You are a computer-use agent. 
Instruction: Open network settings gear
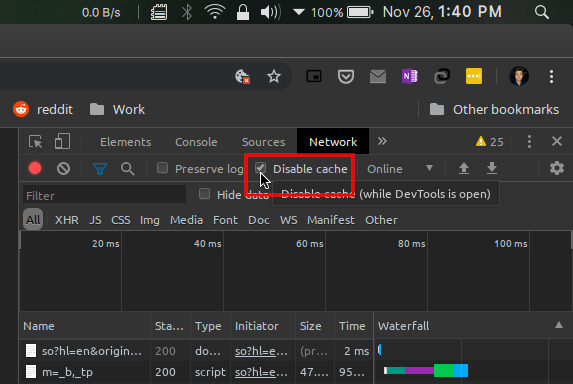(557, 168)
